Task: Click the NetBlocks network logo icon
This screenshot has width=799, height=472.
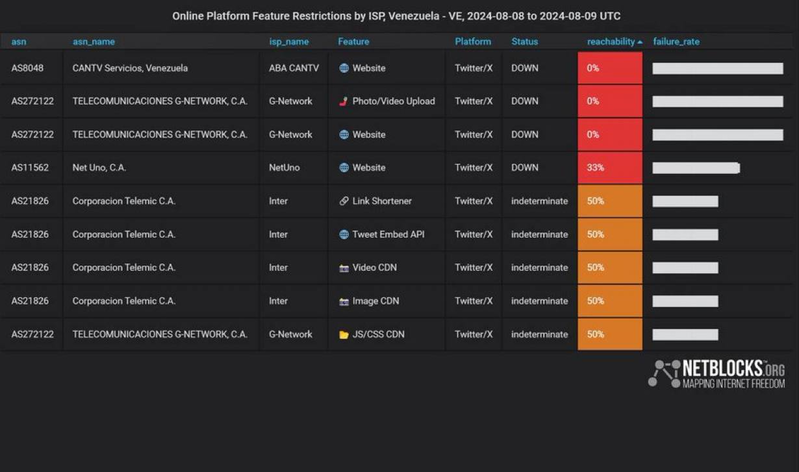Action: pos(664,374)
